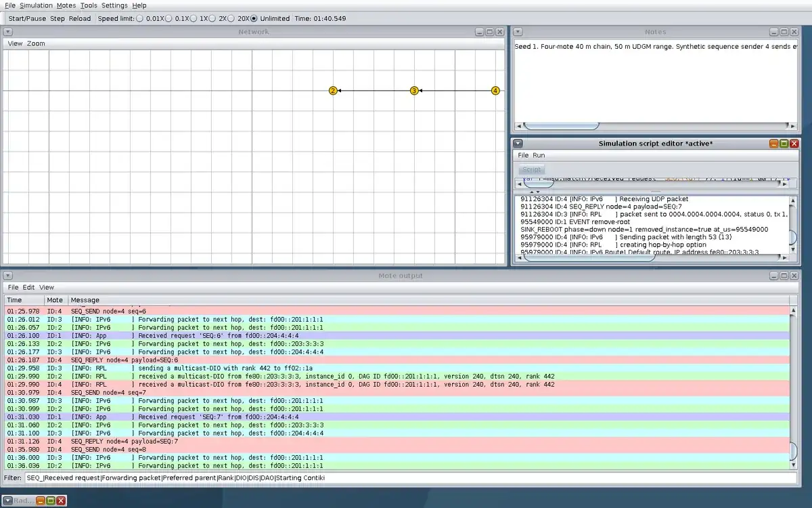The height and width of the screenshot is (508, 812).
Task: Open the Notes window system menu arrow
Action: pos(517,32)
